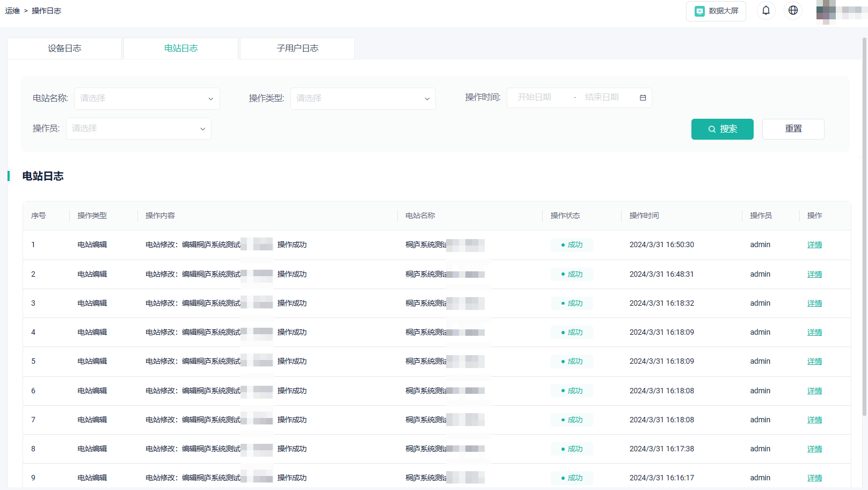Image resolution: width=868 pixels, height=490 pixels.
Task: Open 详情 for log entry 9
Action: [x=814, y=477]
